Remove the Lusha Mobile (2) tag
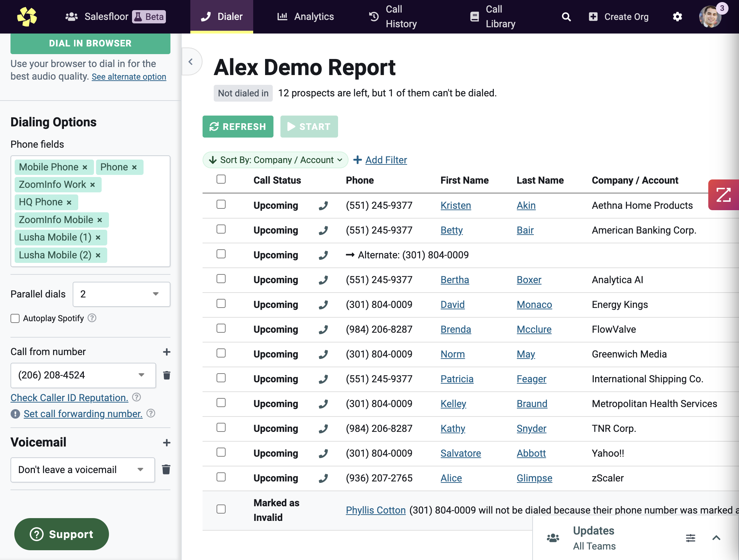Screen dimensions: 739x560 tap(98, 255)
